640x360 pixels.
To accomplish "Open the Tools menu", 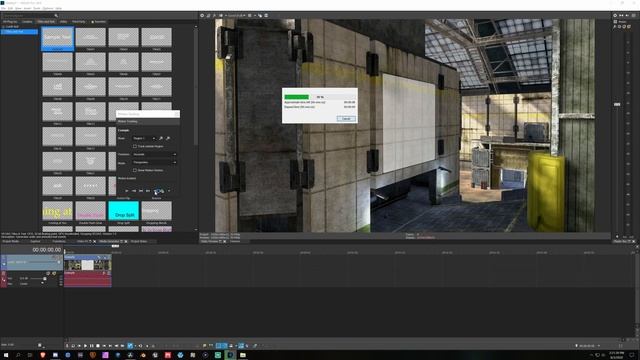I will [x=37, y=8].
